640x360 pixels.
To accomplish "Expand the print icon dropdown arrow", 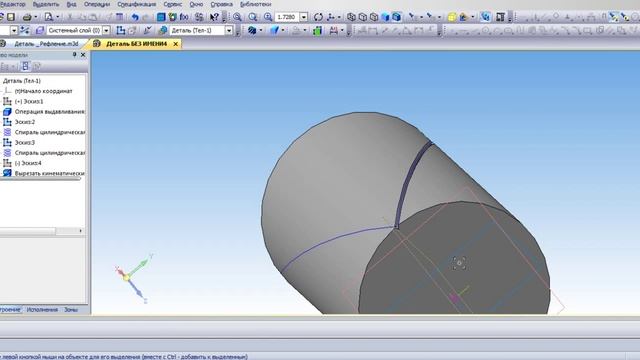I will pyautogui.click(x=35, y=17).
